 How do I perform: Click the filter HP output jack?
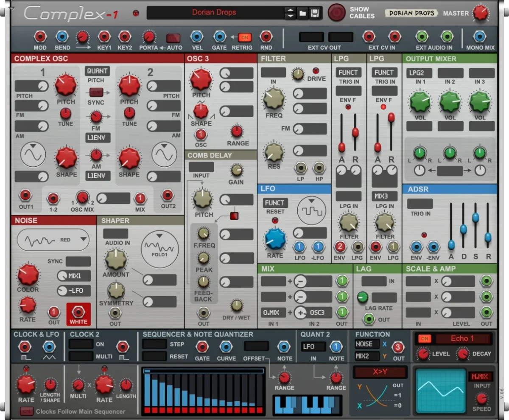click(319, 168)
